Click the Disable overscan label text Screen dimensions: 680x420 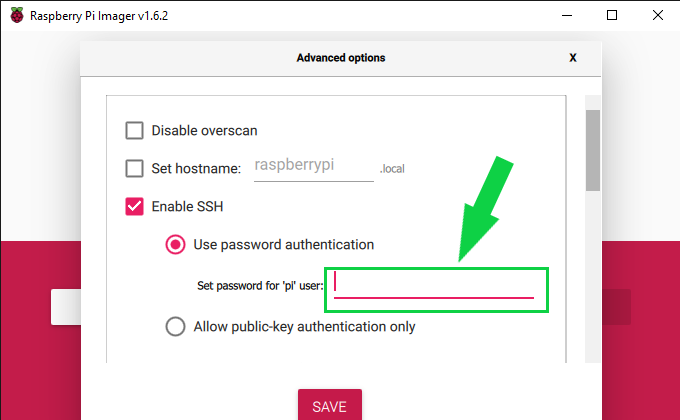(212, 130)
